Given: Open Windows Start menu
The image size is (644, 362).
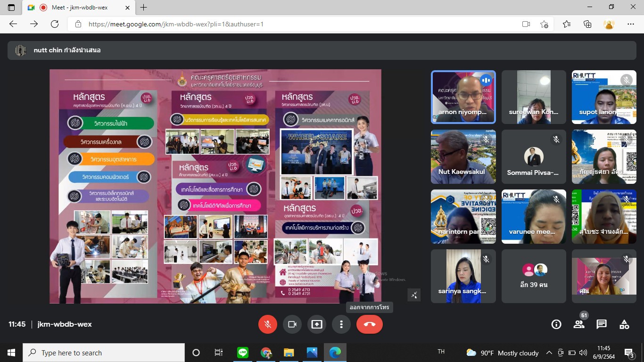Looking at the screenshot, I should point(11,353).
